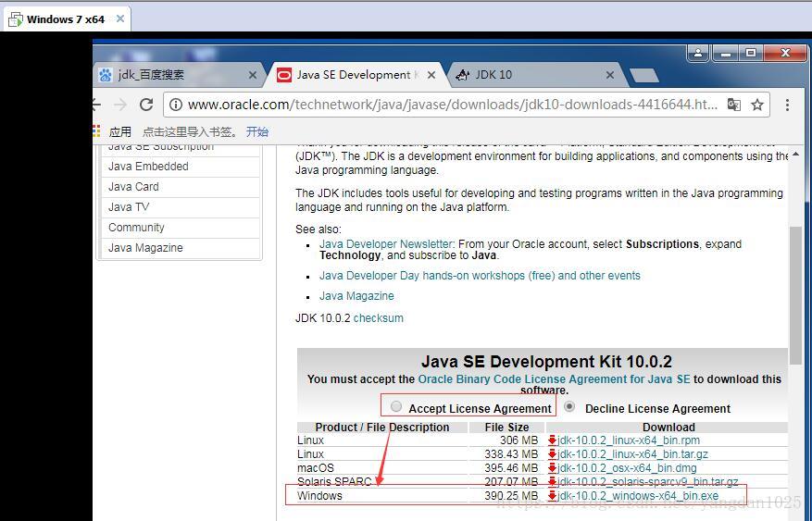
Task: Click the scrollbar up arrow
Action: click(x=795, y=155)
